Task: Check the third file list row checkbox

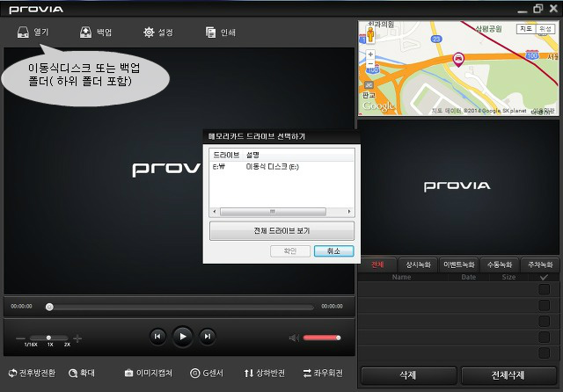Action: (x=545, y=321)
